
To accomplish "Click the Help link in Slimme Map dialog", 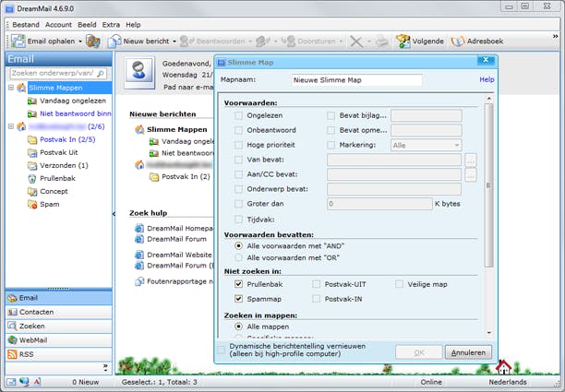I will tap(487, 79).
